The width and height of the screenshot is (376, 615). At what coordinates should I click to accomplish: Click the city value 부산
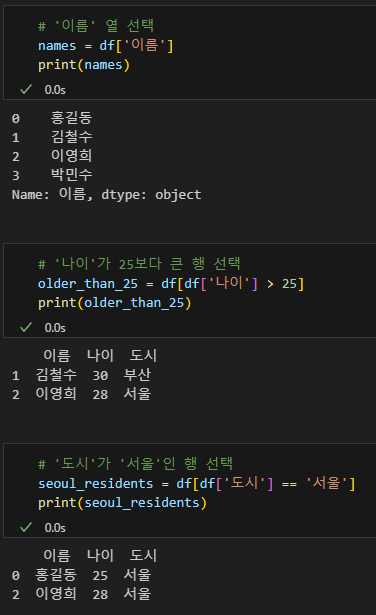(x=137, y=375)
